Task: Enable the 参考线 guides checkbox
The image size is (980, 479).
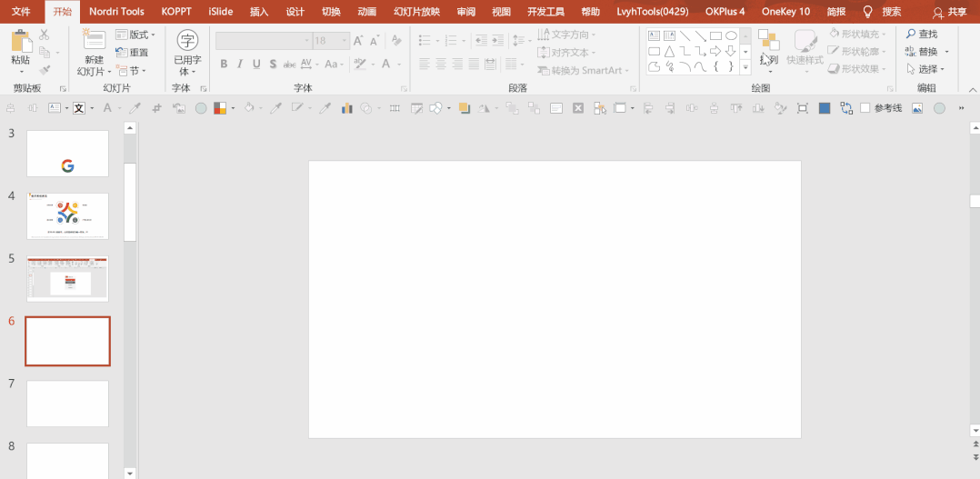Action: (x=865, y=108)
